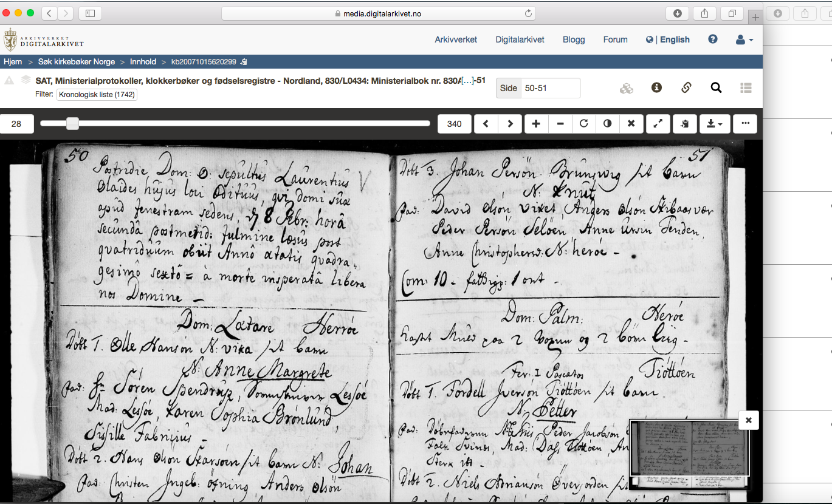Toggle the list view icon

746,87
